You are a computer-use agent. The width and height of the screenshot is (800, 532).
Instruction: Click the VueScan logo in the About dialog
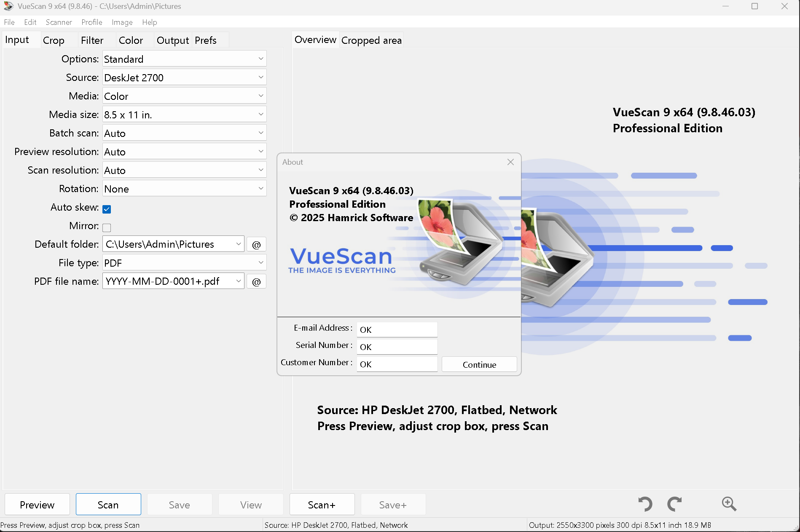(342, 260)
